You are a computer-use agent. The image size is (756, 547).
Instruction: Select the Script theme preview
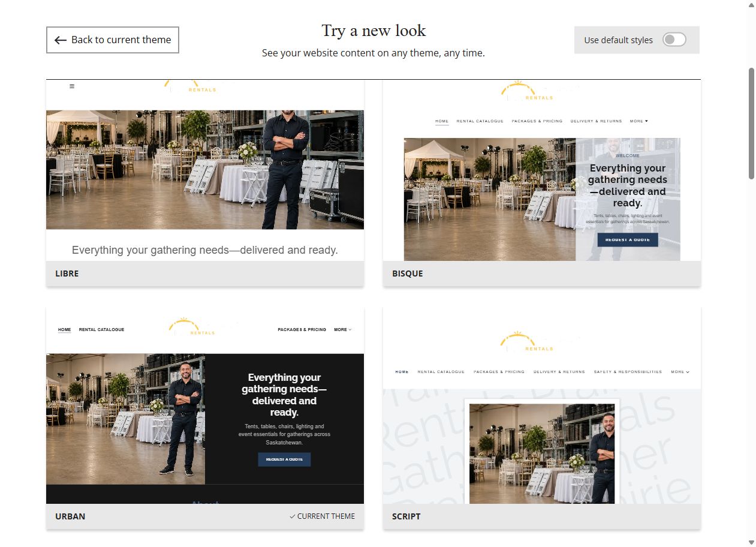[542, 405]
